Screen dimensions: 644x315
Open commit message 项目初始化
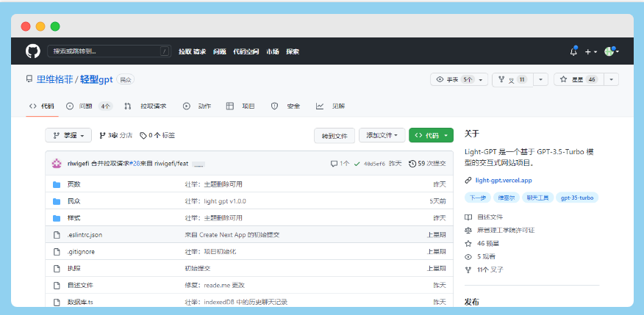[x=210, y=252]
